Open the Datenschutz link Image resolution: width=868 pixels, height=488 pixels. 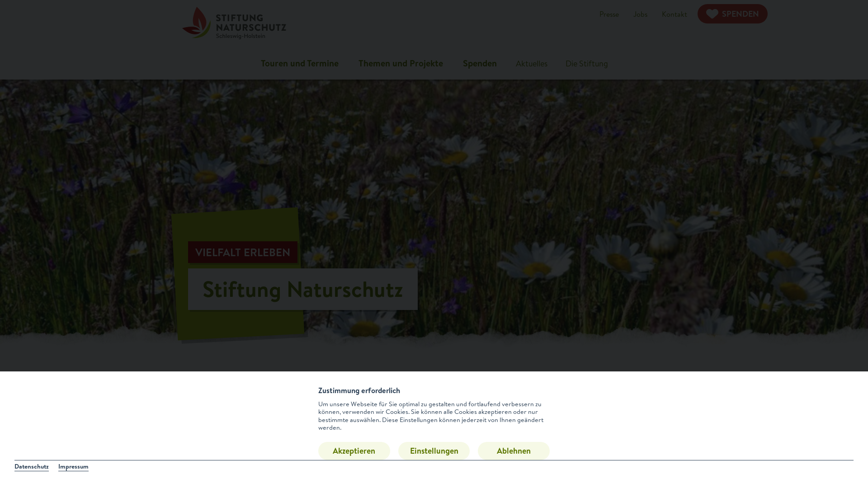(x=32, y=467)
